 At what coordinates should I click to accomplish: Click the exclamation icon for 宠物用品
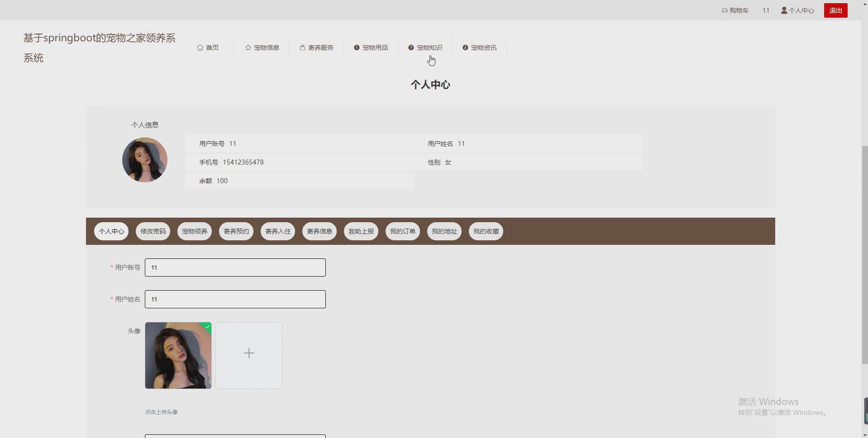click(357, 48)
